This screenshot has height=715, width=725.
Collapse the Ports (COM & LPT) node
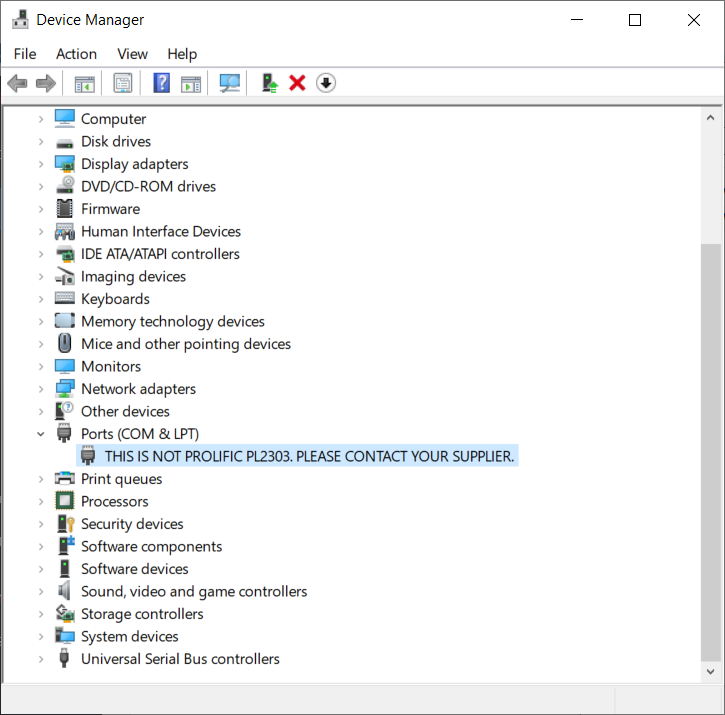(41, 434)
